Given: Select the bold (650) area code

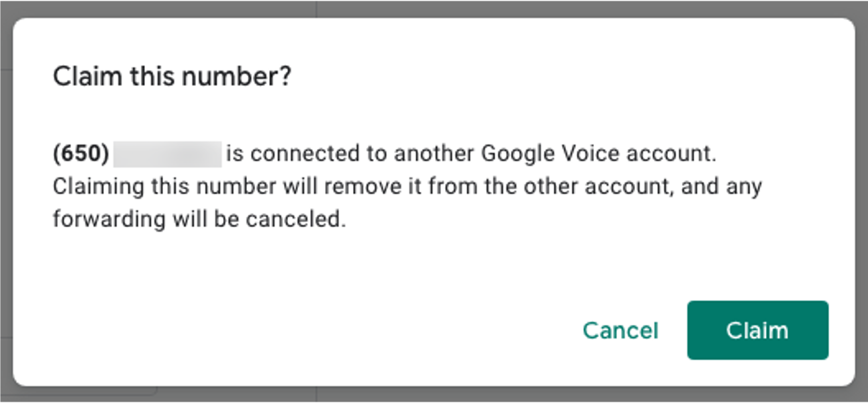Looking at the screenshot, I should click(81, 154).
